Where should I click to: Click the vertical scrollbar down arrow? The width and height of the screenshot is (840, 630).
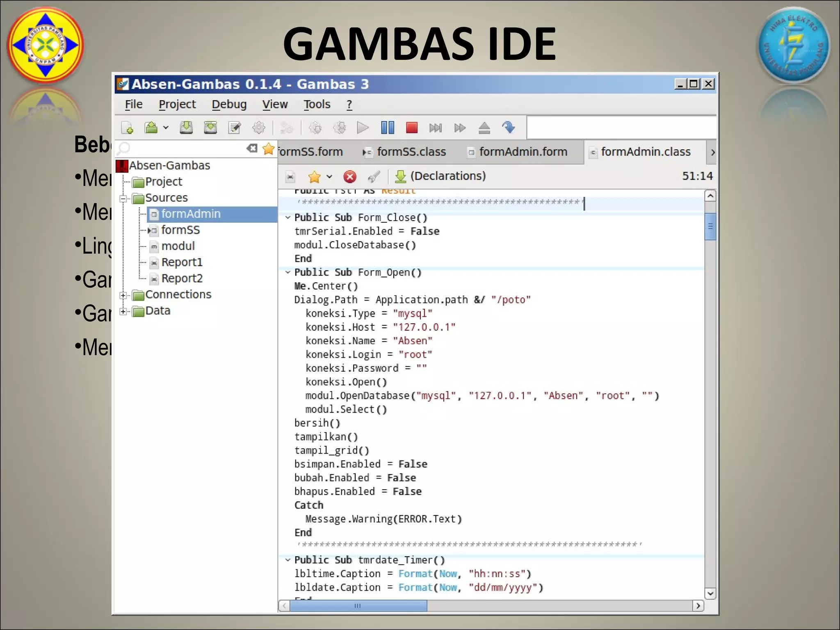[710, 593]
